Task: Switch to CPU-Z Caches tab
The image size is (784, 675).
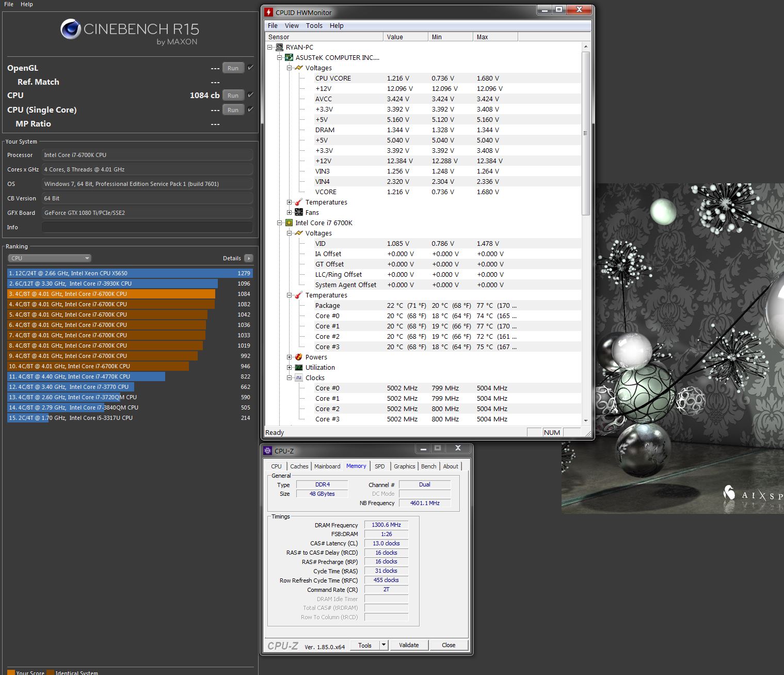Action: coord(299,466)
